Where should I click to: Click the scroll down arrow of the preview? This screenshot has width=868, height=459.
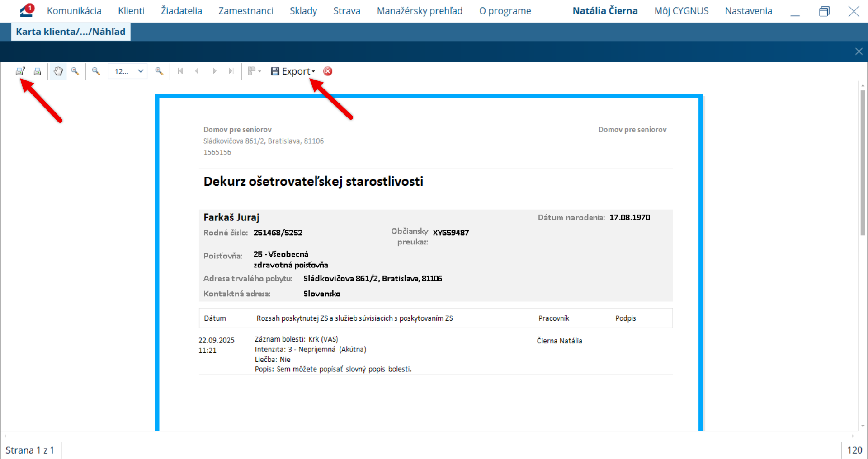863,426
